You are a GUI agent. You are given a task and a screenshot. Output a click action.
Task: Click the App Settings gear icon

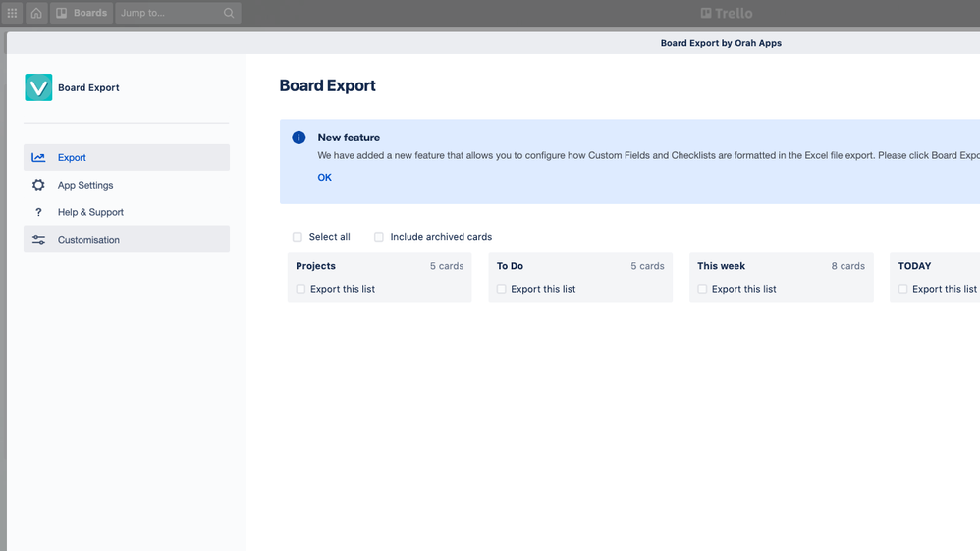[x=38, y=185]
